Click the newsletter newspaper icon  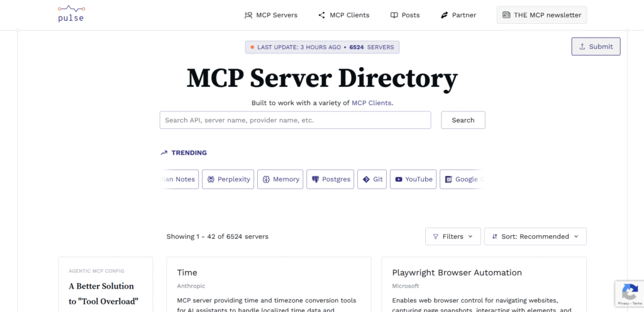[x=506, y=15]
